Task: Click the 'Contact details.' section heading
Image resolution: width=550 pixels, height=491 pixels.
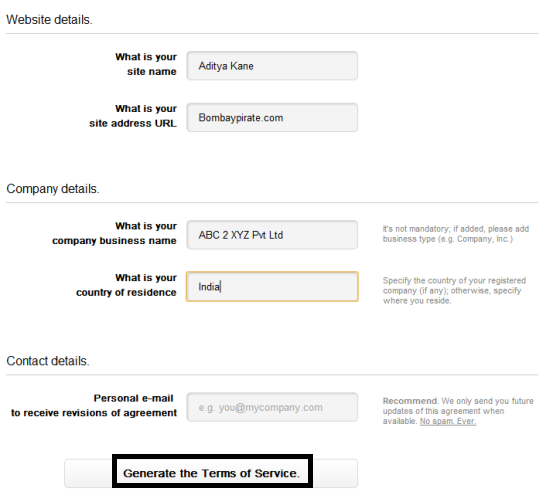Action: [48, 361]
